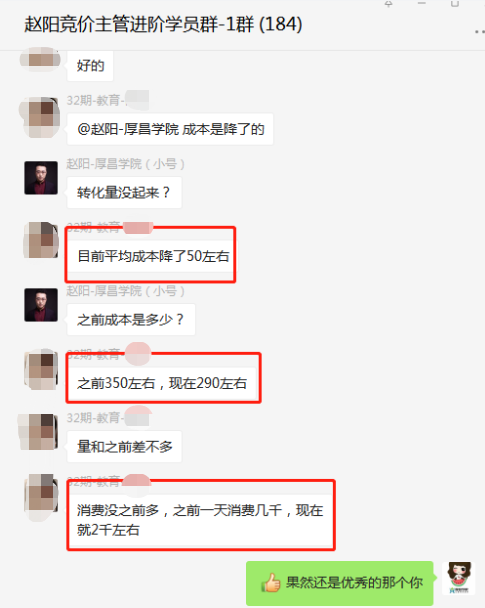Click message starting with "消费没之前多"
This screenshot has height=608, width=485.
200,520
